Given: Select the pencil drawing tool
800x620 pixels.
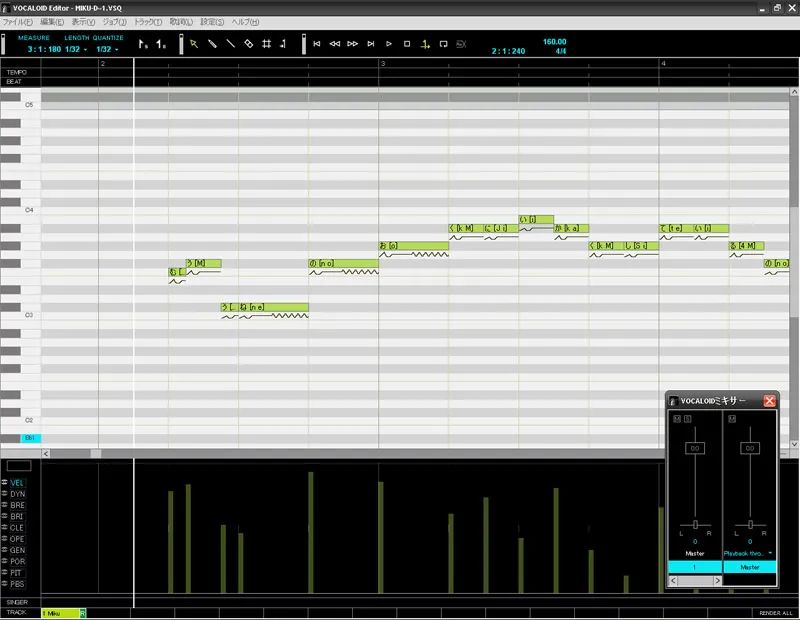Looking at the screenshot, I should pos(212,44).
